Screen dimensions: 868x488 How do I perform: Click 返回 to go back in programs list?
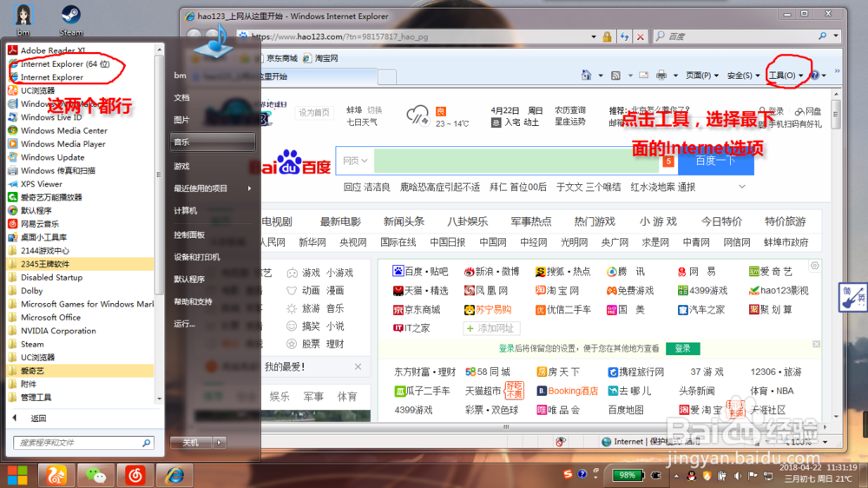(37, 419)
